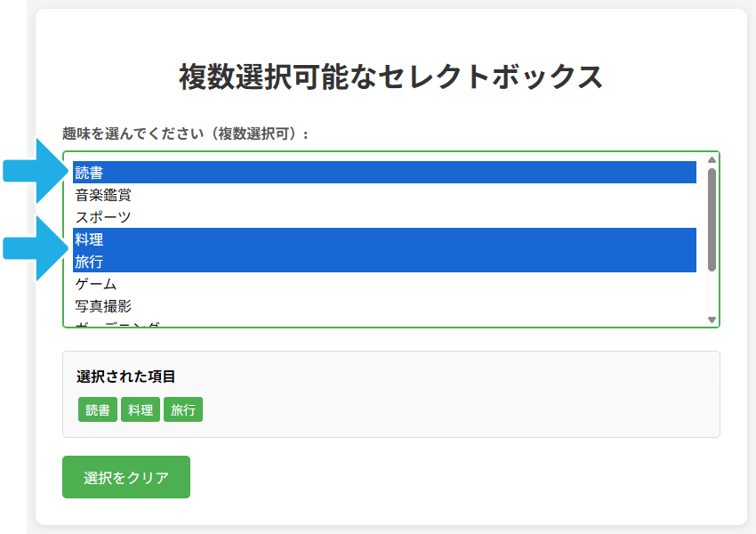Select the 写真撮影 option
Image resolution: width=756 pixels, height=534 pixels.
click(384, 305)
